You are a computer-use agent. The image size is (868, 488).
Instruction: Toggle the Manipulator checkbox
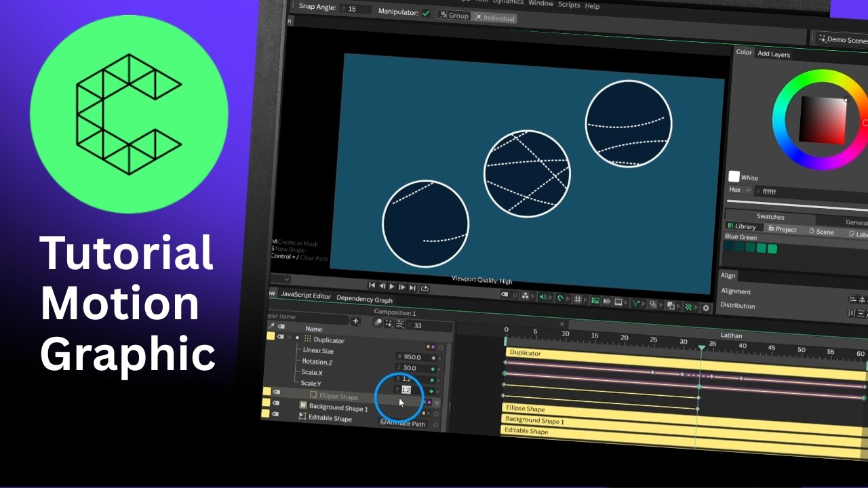click(x=426, y=13)
